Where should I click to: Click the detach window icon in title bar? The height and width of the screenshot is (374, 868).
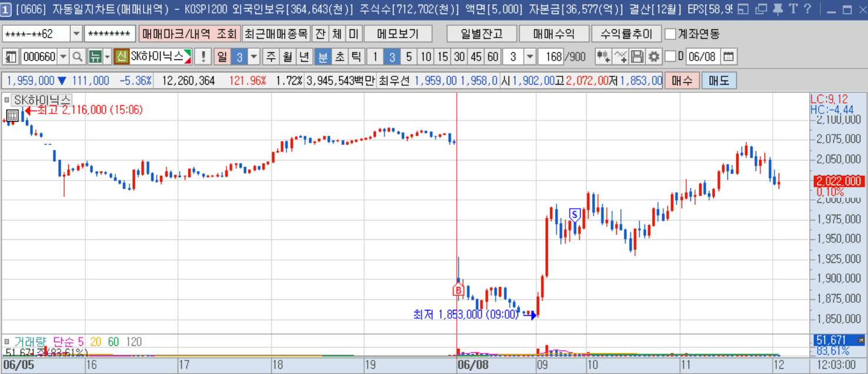coord(762,9)
